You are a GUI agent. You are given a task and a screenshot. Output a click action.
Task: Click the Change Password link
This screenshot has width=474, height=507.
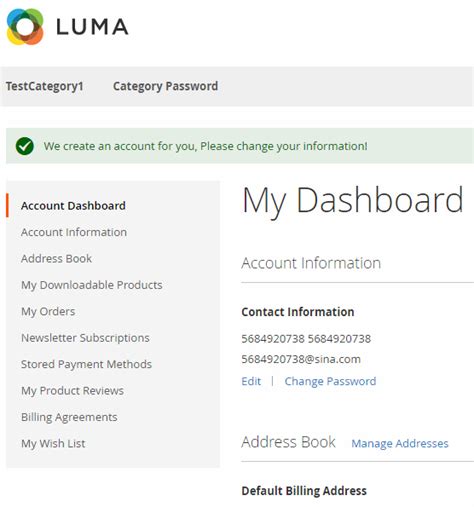click(330, 381)
